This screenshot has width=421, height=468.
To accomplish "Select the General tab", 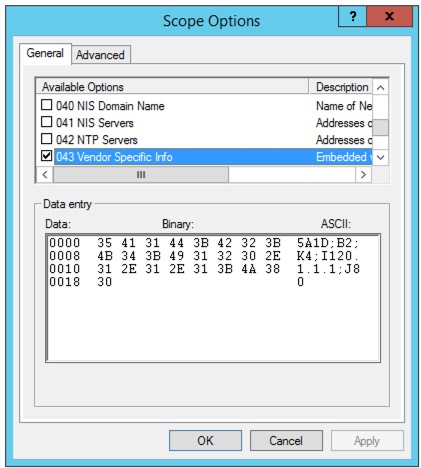I will point(45,53).
